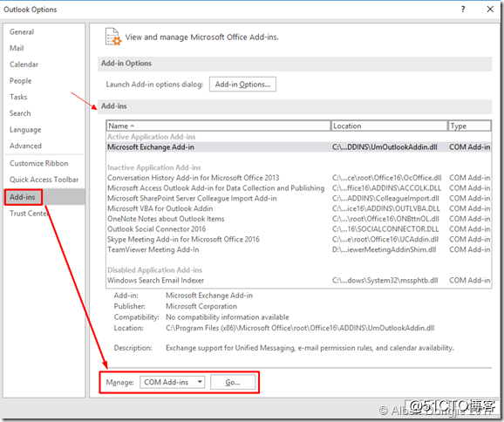Click the Microsoft Corporation publisher value

point(201,306)
